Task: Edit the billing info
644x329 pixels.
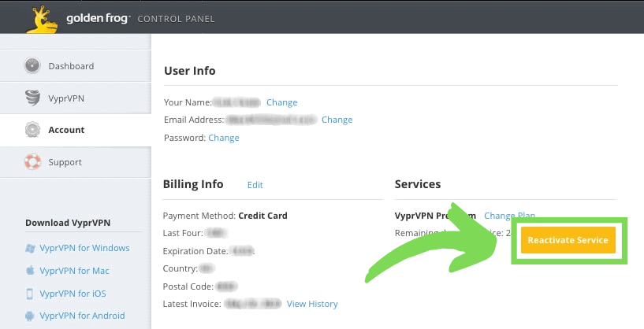Action: [x=255, y=185]
